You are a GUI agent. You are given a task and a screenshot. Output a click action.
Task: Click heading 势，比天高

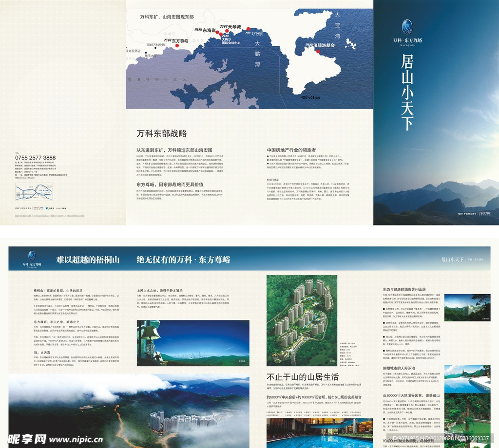pyautogui.click(x=42, y=353)
